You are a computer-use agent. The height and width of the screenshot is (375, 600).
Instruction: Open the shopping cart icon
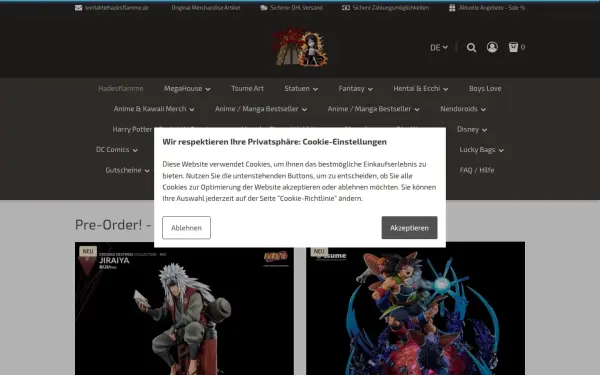513,47
